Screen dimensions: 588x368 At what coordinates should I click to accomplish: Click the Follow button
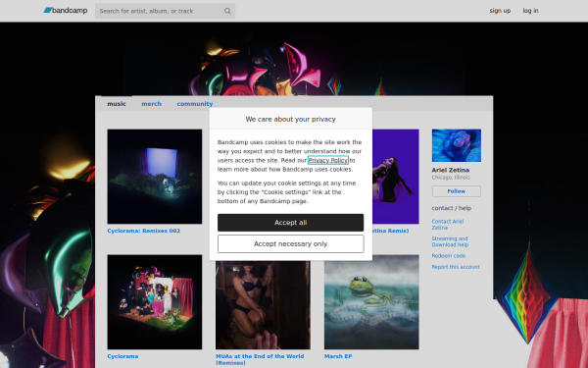click(x=457, y=191)
